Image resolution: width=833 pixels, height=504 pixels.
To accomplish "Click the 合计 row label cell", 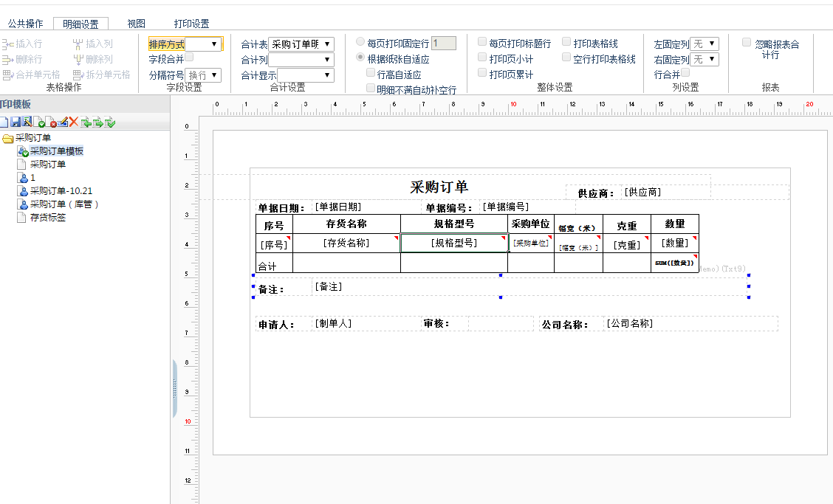I will [x=274, y=263].
